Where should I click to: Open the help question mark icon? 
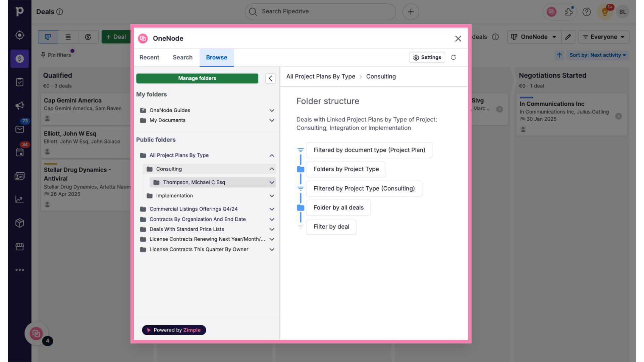pyautogui.click(x=587, y=12)
